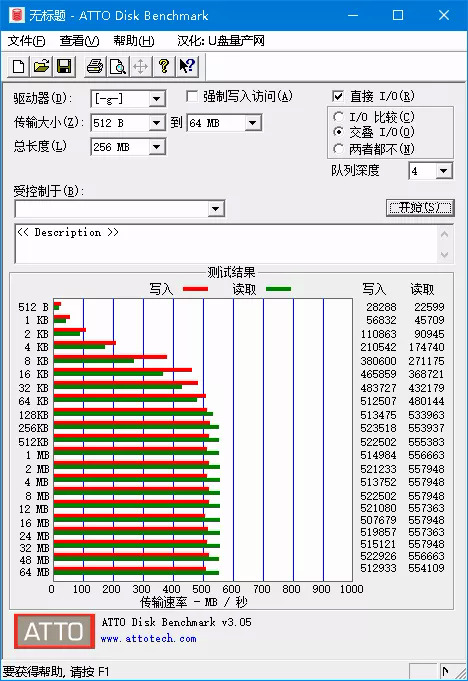
Task: Click the write value 28288
Action: (x=381, y=307)
